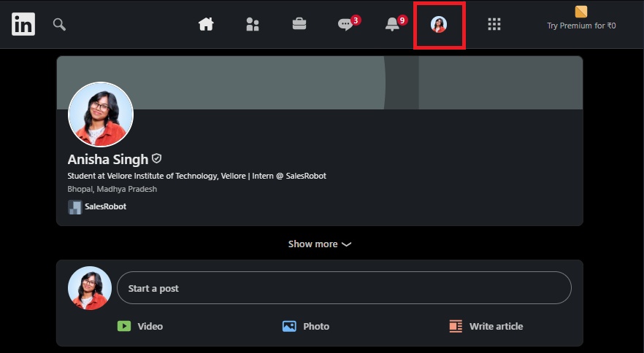Open the My Network people icon
The width and height of the screenshot is (644, 353).
pyautogui.click(x=252, y=24)
